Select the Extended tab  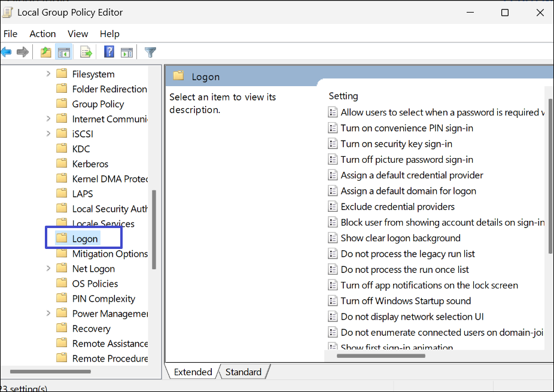(193, 372)
